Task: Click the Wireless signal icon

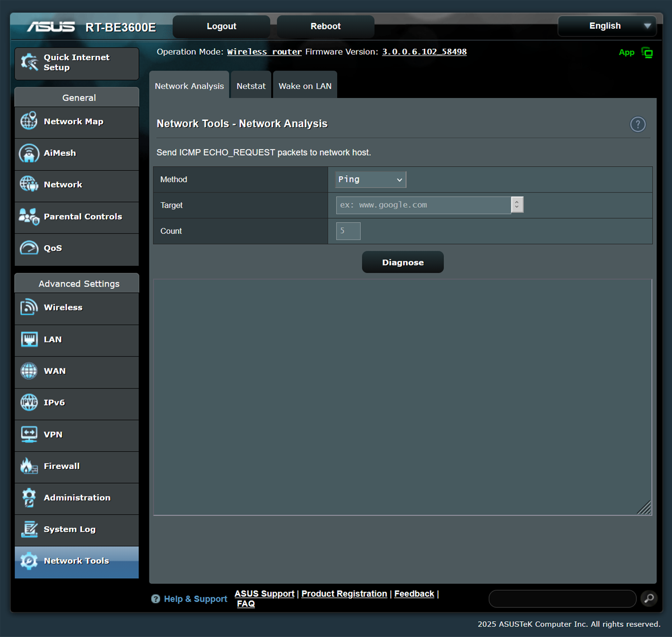Action: coord(29,307)
